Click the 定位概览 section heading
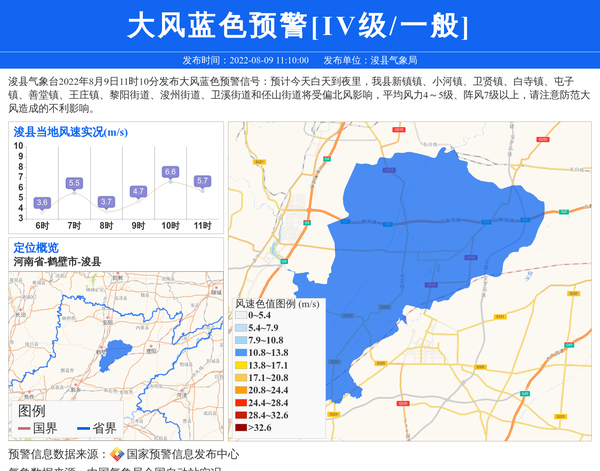 36,248
